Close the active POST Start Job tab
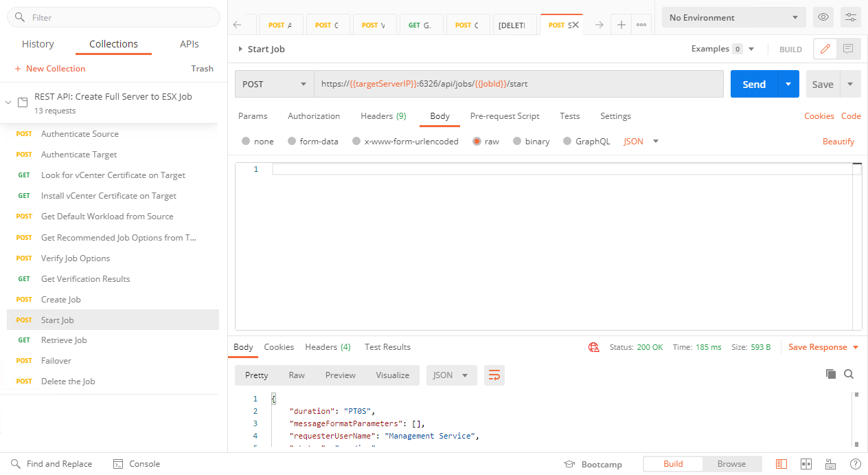Screen dimensions: 868x475 coord(575,25)
